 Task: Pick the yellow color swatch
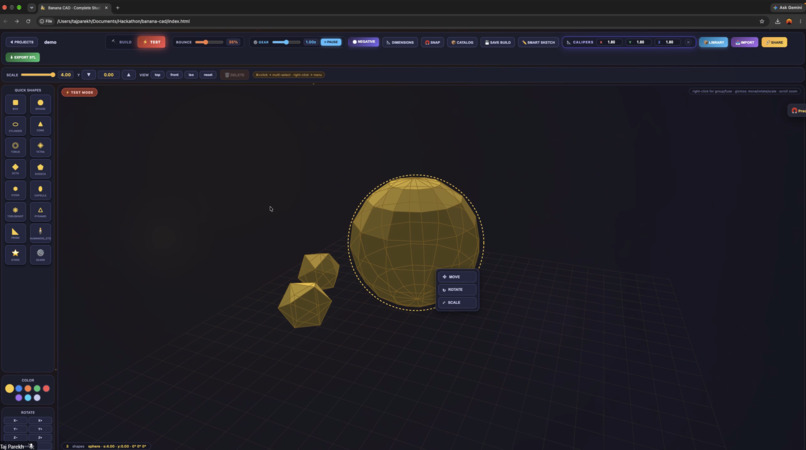click(9, 388)
